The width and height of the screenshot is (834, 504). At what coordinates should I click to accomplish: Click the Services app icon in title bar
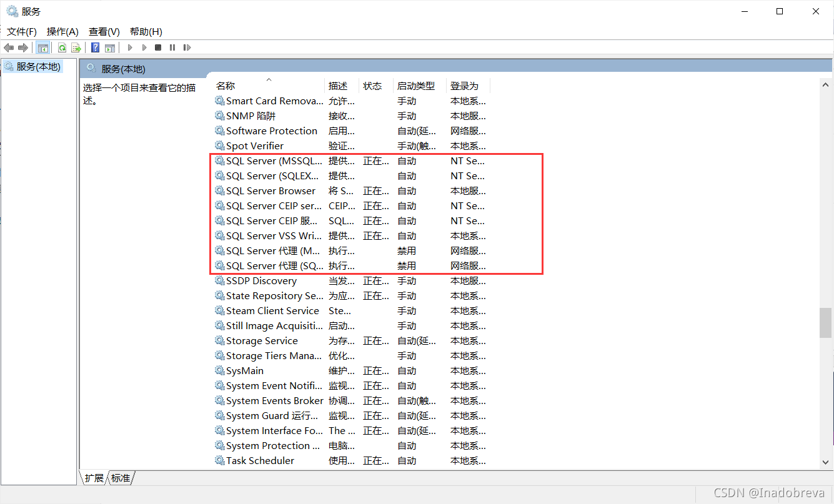12,11
